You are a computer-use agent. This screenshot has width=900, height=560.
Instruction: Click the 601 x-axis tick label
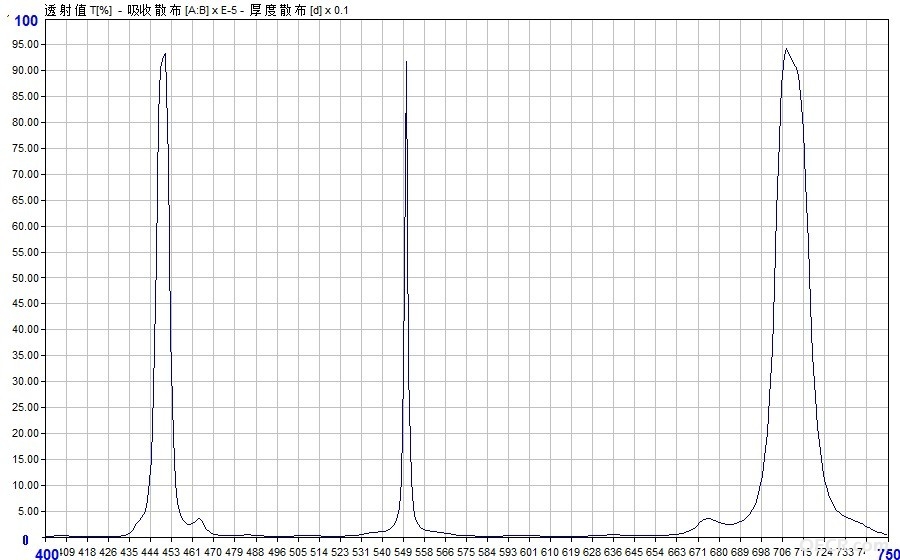point(529,552)
